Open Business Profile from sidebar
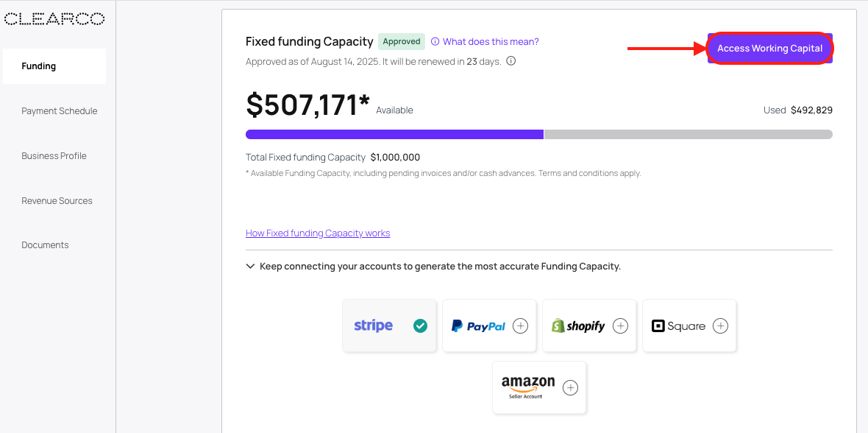 [x=54, y=156]
